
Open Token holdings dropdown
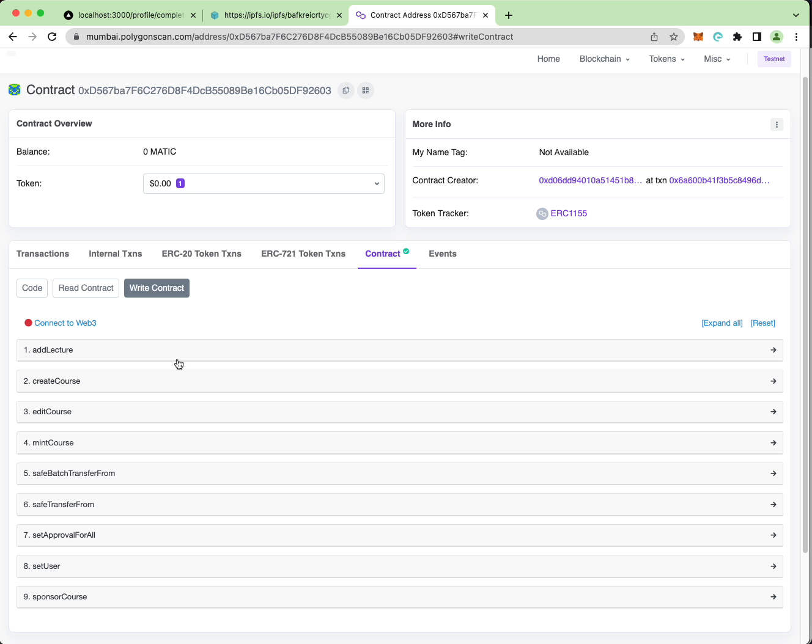click(264, 183)
